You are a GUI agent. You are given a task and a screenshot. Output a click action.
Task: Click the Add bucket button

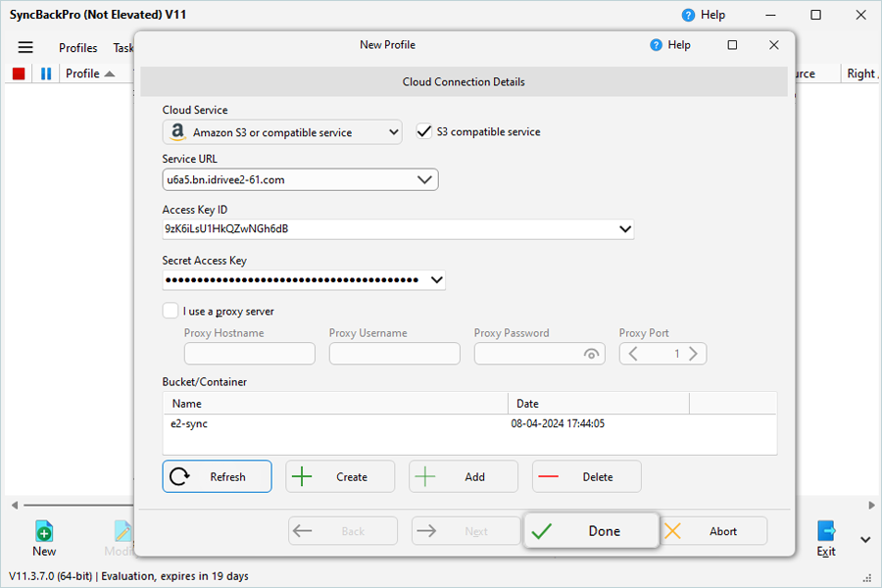tap(464, 476)
